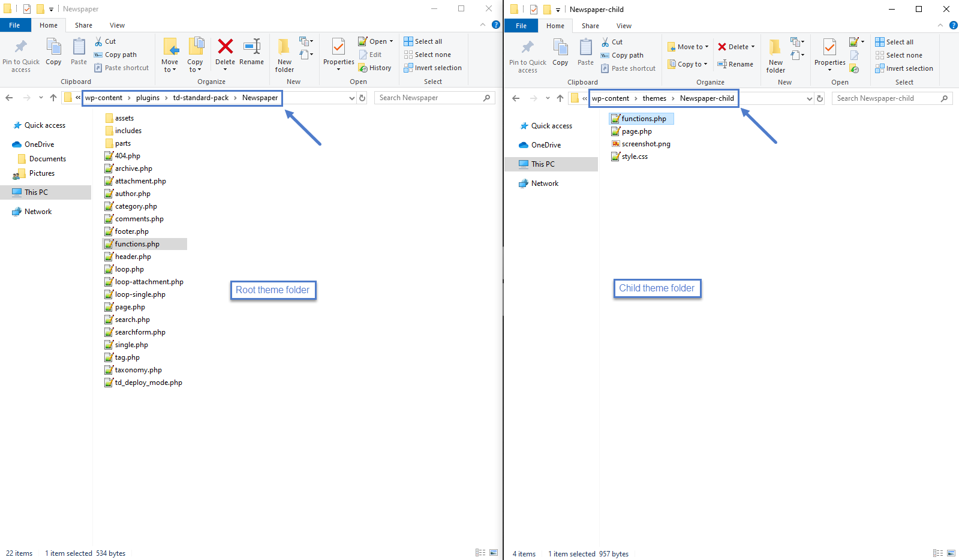
Task: Refresh the Newspaper window address bar
Action: click(x=362, y=98)
